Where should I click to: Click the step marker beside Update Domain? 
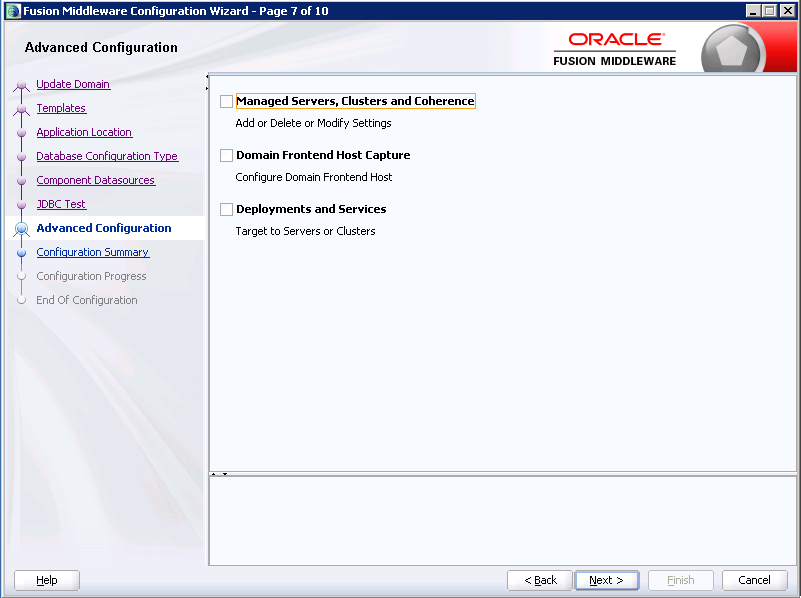click(x=21, y=85)
